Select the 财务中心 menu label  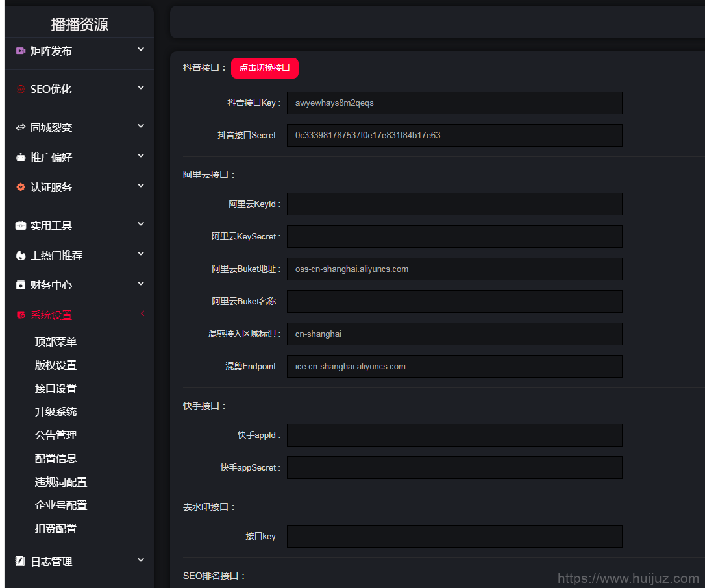(51, 285)
